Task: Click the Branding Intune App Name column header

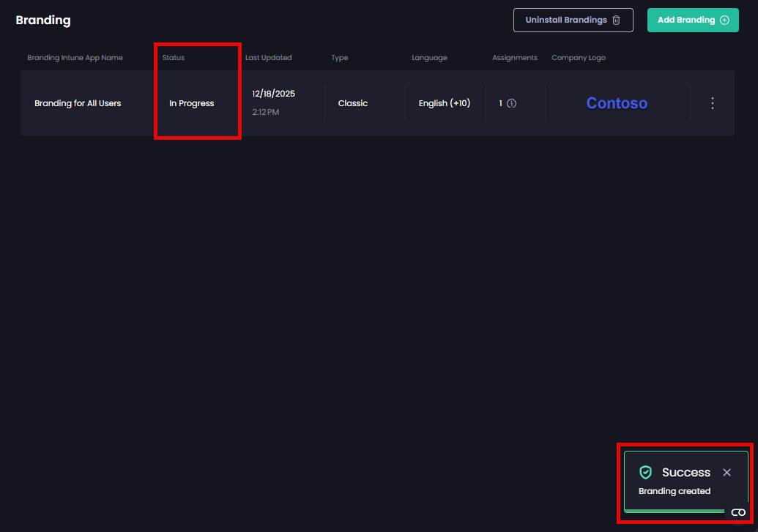Action: coord(75,57)
